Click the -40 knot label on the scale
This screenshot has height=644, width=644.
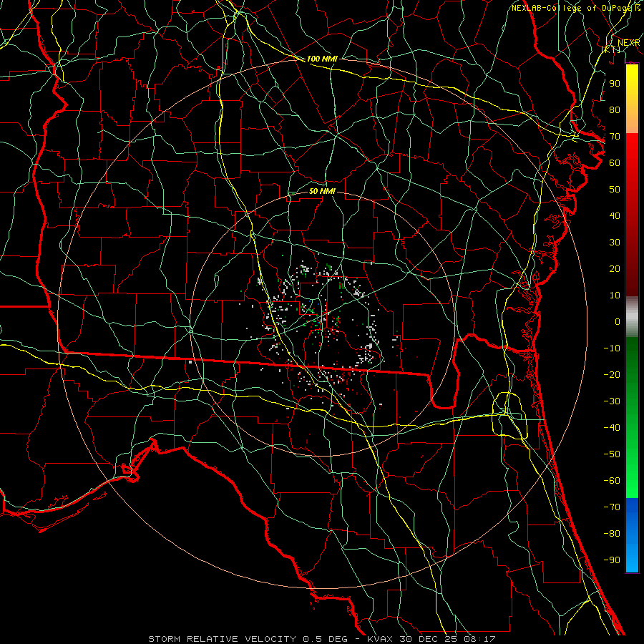(612, 428)
